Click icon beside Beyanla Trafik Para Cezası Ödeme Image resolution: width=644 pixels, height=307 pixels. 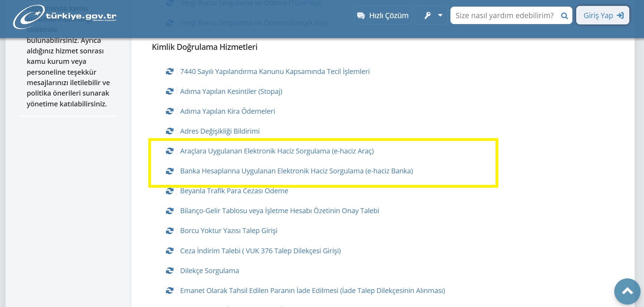click(169, 191)
